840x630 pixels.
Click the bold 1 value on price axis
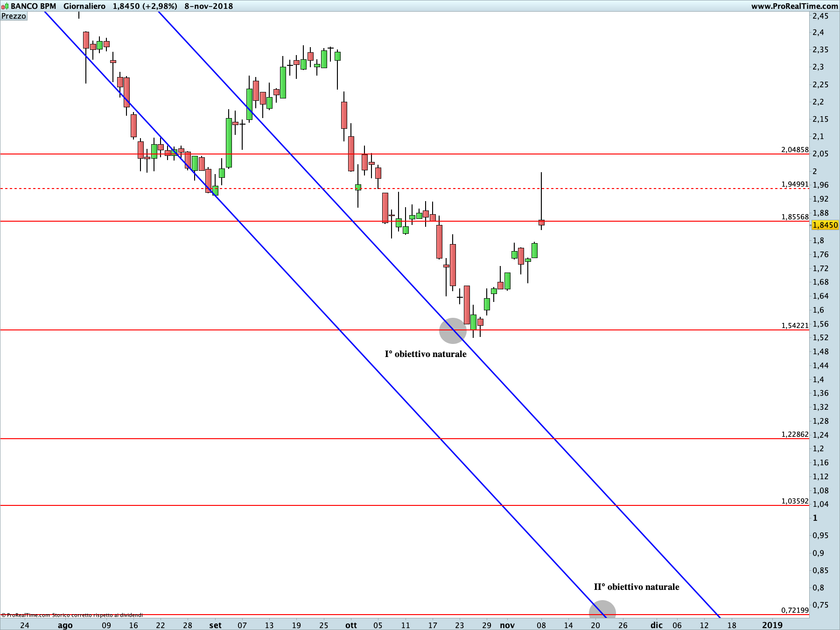click(815, 518)
